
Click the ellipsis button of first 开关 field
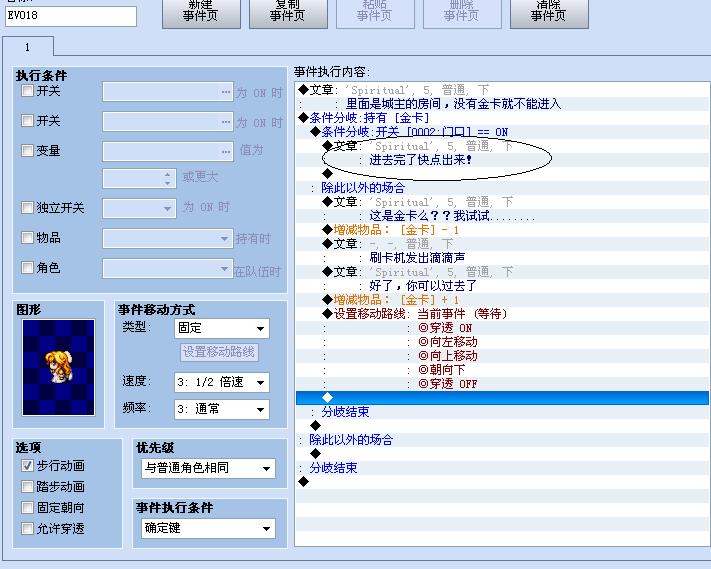pos(226,92)
